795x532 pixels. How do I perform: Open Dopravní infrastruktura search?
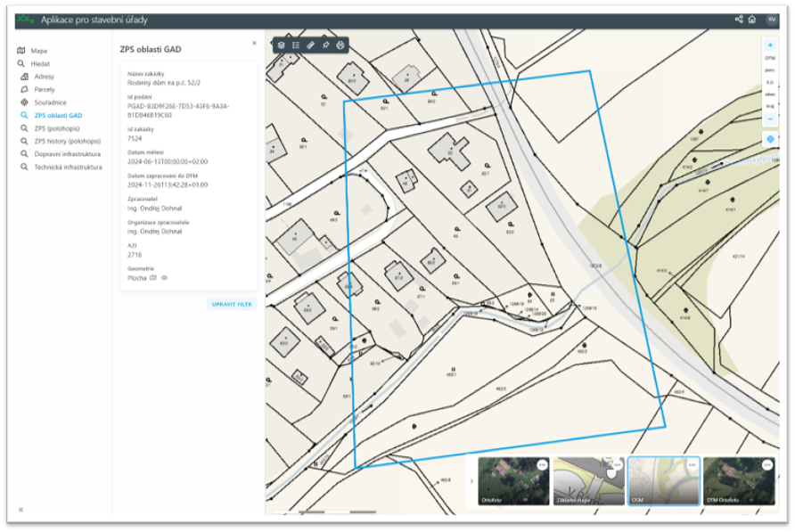coord(68,154)
